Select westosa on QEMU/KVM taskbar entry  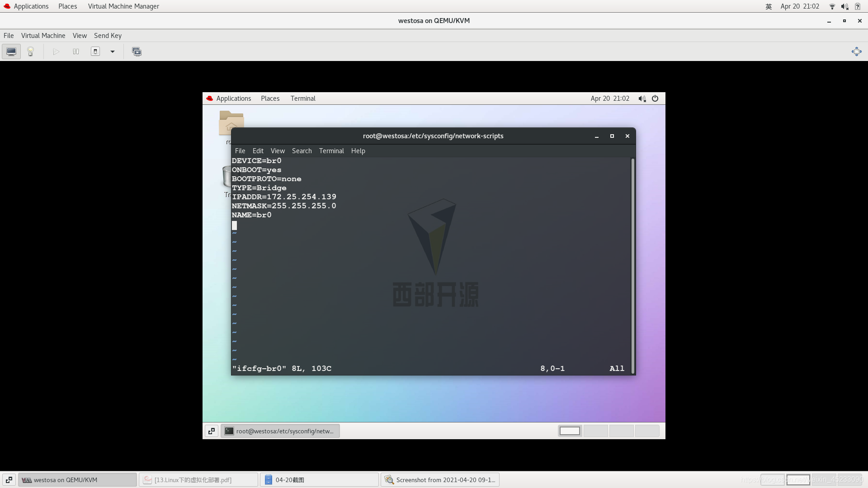[x=77, y=480]
